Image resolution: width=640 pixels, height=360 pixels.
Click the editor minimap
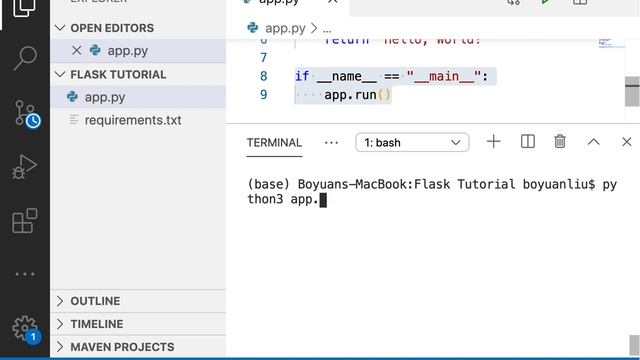[611, 43]
